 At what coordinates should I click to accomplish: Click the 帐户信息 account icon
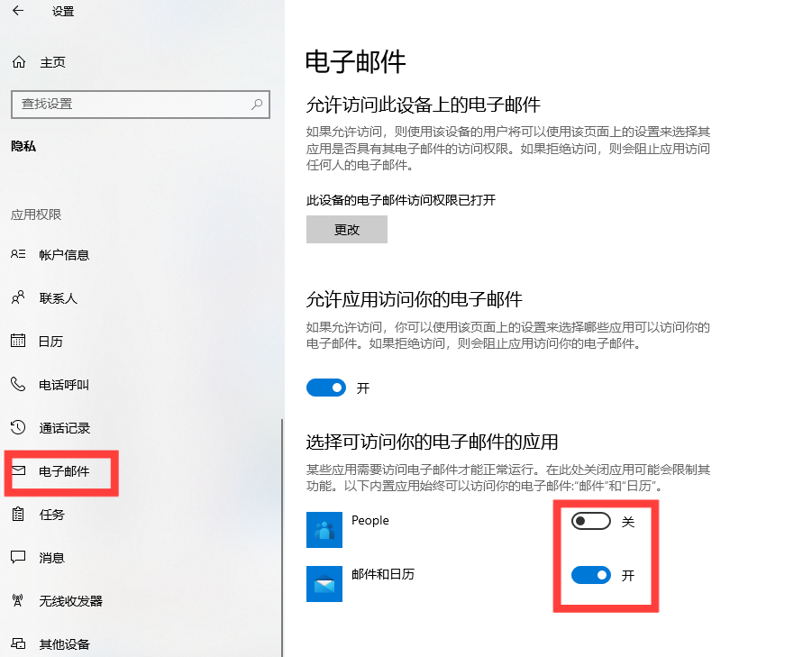point(18,254)
